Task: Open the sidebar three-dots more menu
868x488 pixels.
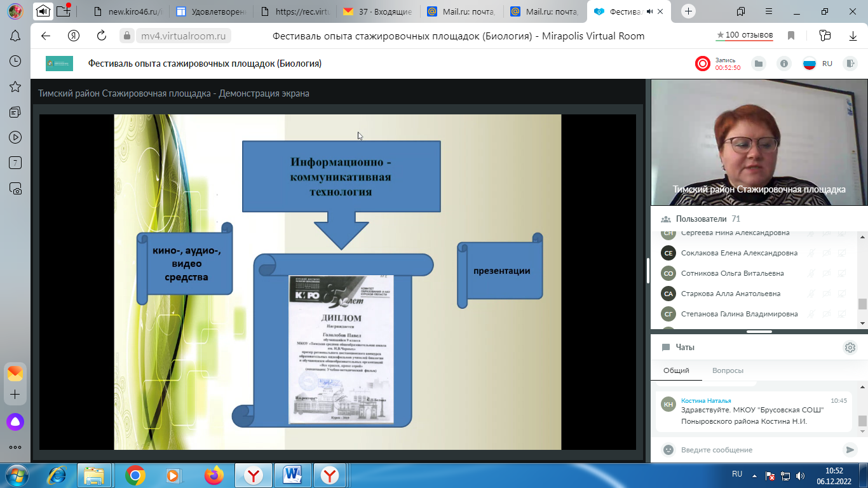Action: click(x=15, y=447)
